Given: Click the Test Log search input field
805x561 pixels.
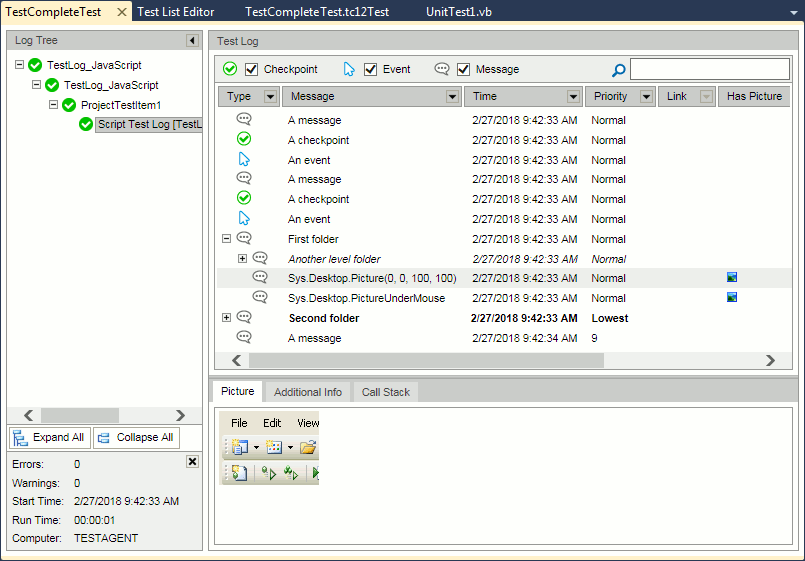Looking at the screenshot, I should (x=709, y=69).
